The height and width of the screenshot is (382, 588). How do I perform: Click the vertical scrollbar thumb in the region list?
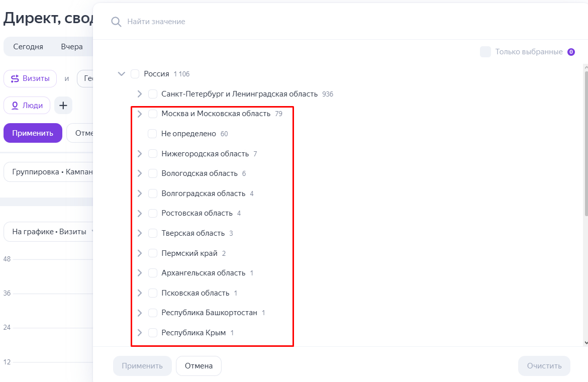pos(585,143)
